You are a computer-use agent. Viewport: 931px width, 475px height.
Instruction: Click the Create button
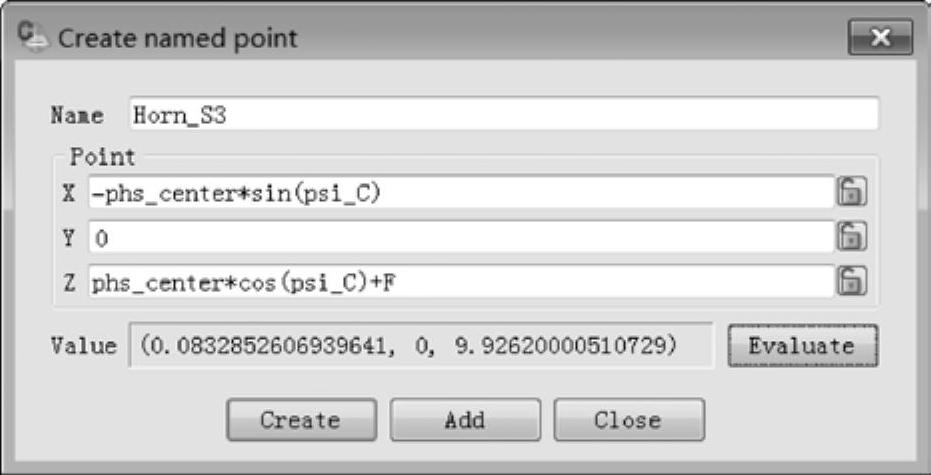pos(301,420)
